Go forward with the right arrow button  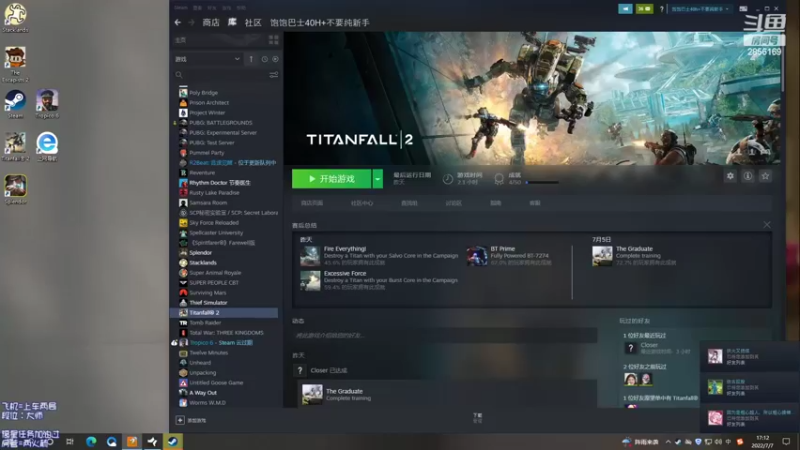pyautogui.click(x=191, y=22)
